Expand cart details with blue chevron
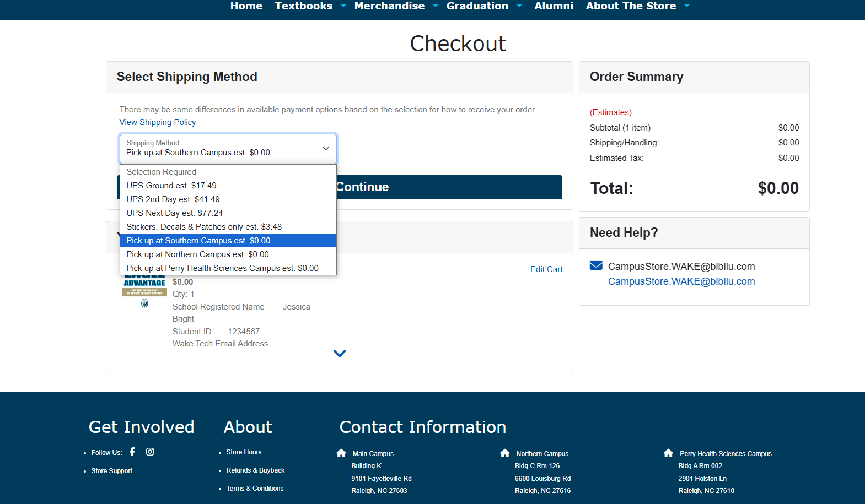 (340, 354)
